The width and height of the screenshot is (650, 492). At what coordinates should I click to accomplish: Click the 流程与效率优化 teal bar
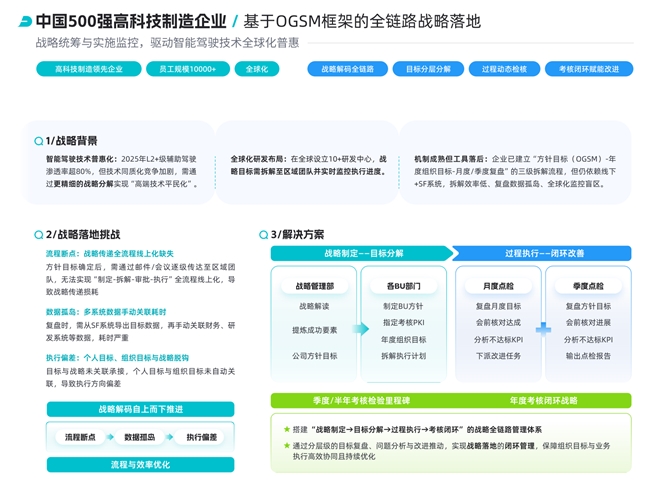pos(140,465)
